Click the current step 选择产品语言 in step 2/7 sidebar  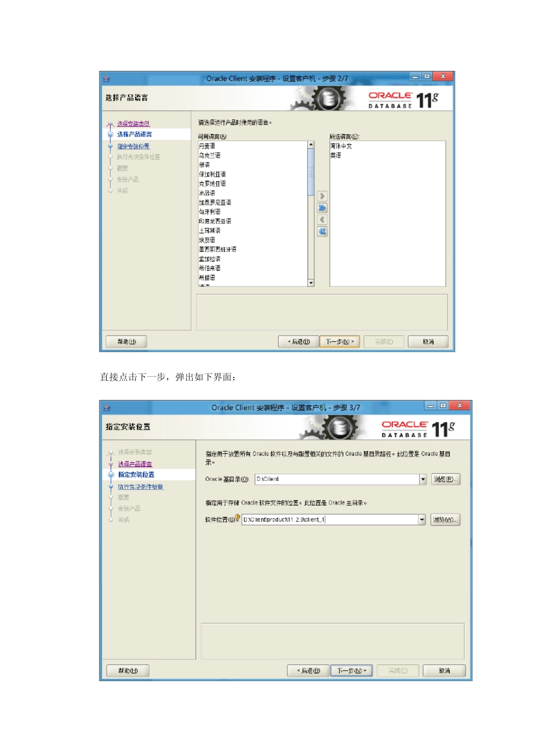click(134, 134)
